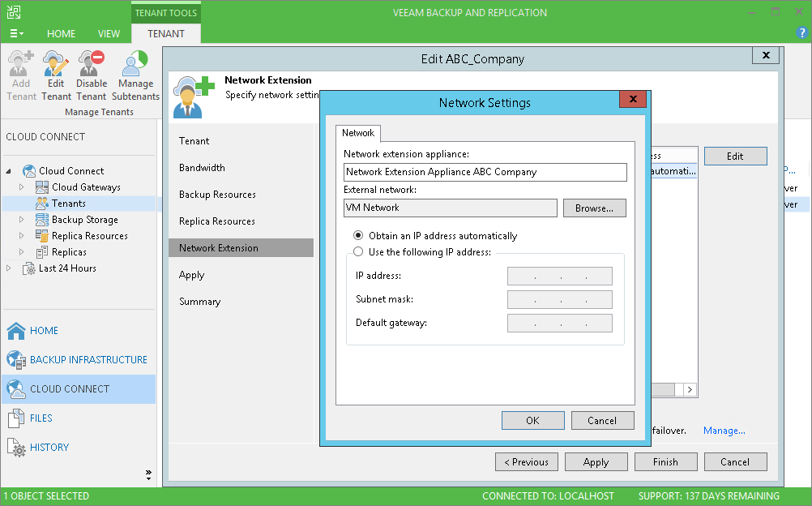Click the navigation pane overflow chevron
Screen dimensions: 812x506
(148, 475)
